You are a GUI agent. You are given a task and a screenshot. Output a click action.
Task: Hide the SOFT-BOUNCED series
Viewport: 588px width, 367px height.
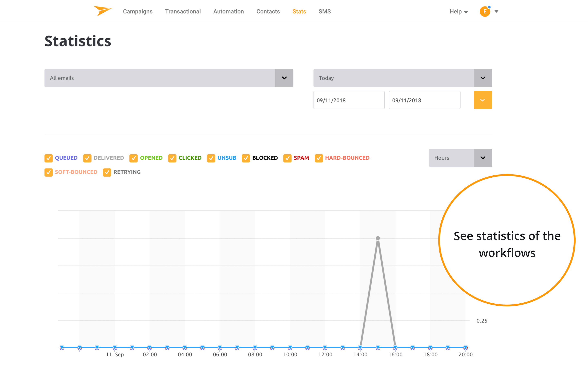coord(49,172)
